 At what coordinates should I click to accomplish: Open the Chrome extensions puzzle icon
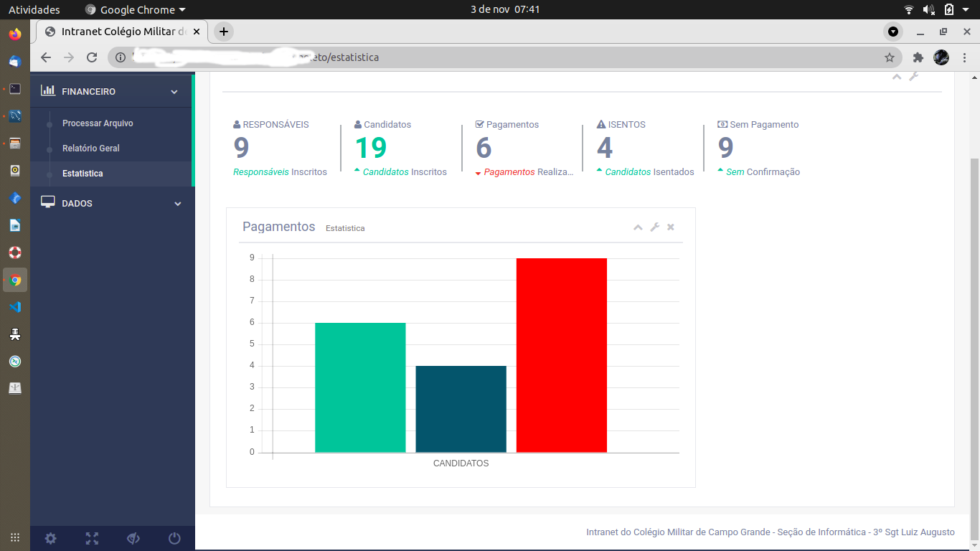pyautogui.click(x=918, y=57)
